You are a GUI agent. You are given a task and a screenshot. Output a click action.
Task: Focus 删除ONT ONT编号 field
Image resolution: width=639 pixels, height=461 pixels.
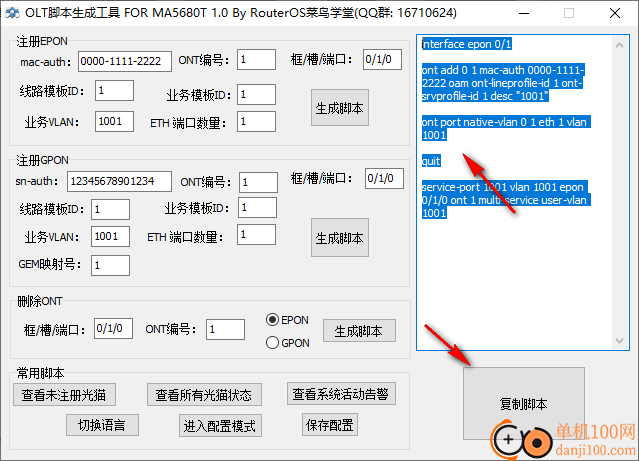(225, 329)
